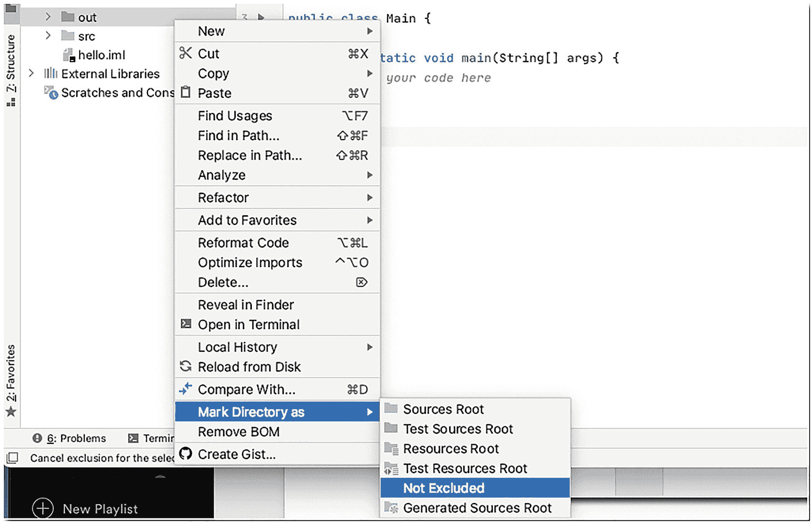Select Reveal in Finder

tap(277, 305)
